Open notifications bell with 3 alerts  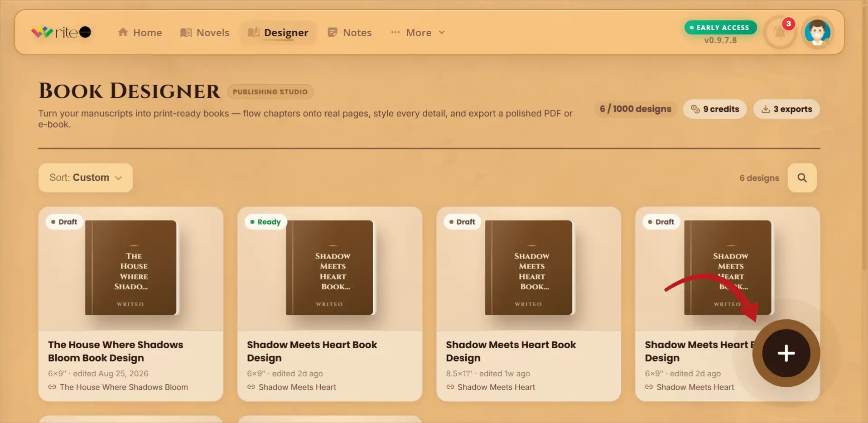pyautogui.click(x=780, y=32)
